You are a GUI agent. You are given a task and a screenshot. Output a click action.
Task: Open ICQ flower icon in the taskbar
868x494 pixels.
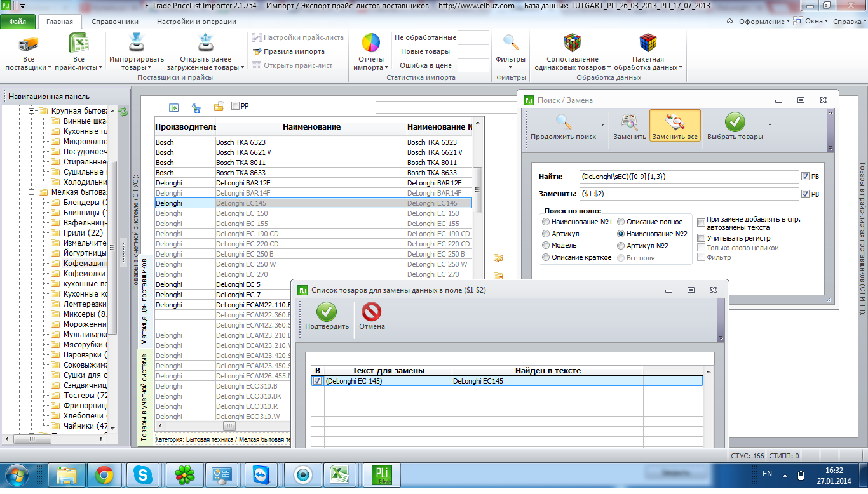pyautogui.click(x=184, y=475)
